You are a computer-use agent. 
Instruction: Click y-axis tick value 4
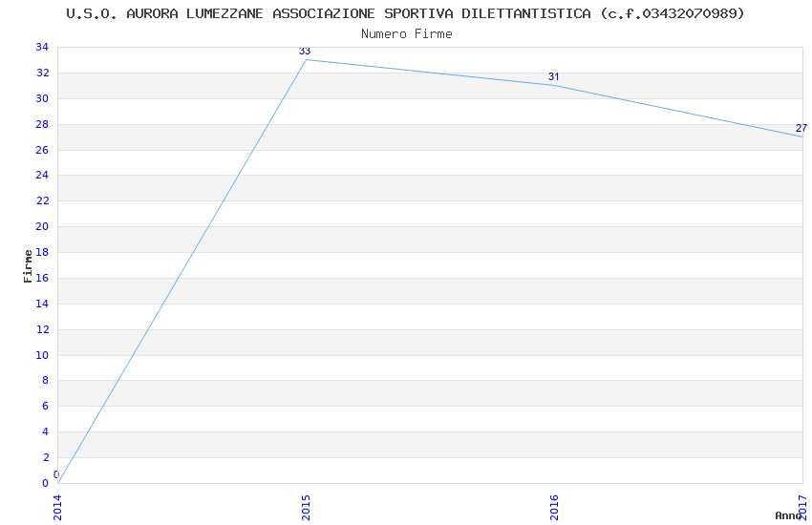tap(46, 431)
